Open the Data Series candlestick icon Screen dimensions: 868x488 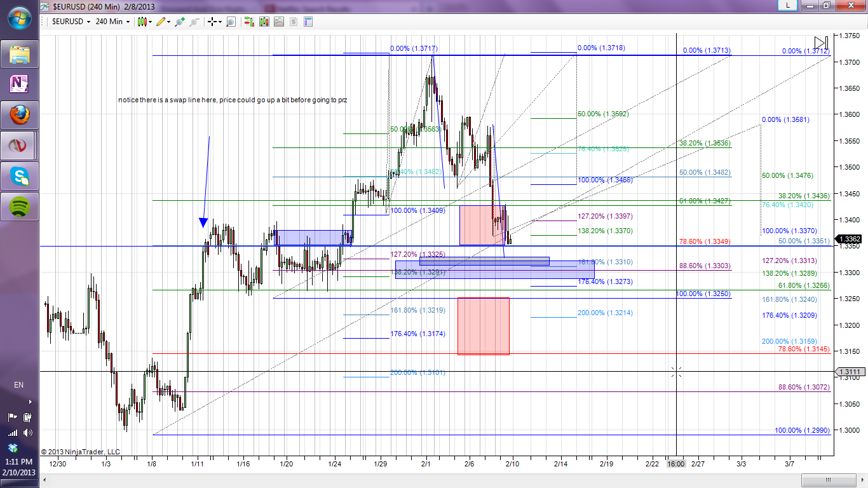coord(263,22)
